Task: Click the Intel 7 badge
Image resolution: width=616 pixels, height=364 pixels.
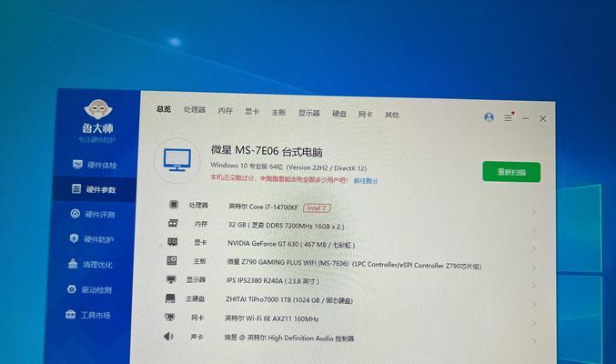Action: coord(317,208)
